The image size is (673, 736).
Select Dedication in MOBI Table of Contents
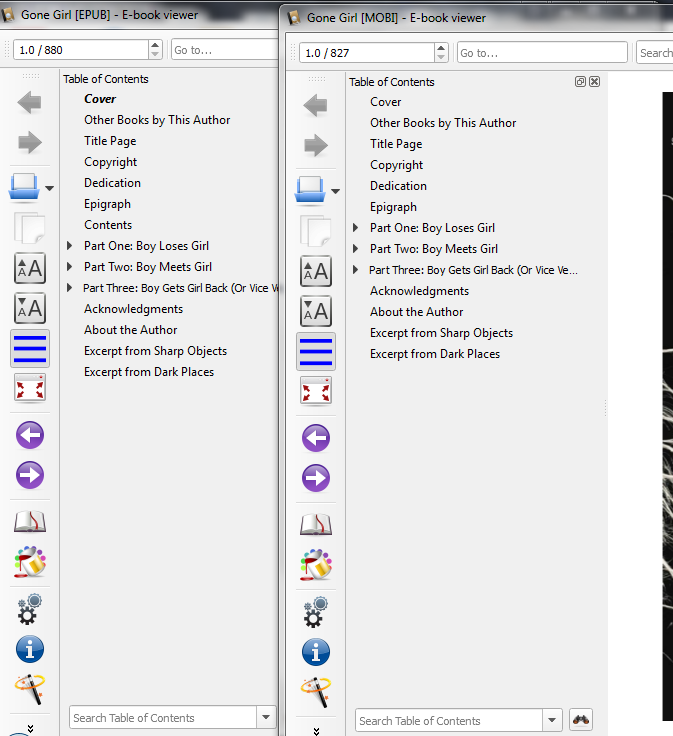click(x=398, y=186)
